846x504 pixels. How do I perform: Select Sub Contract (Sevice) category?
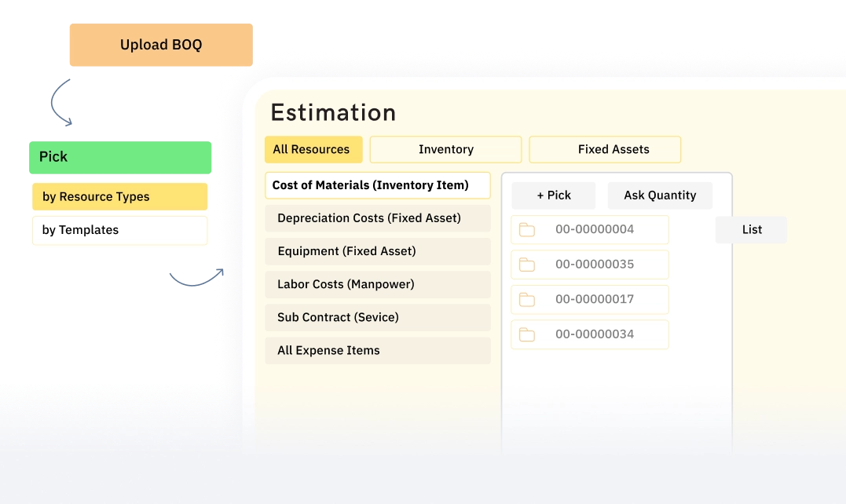(378, 317)
